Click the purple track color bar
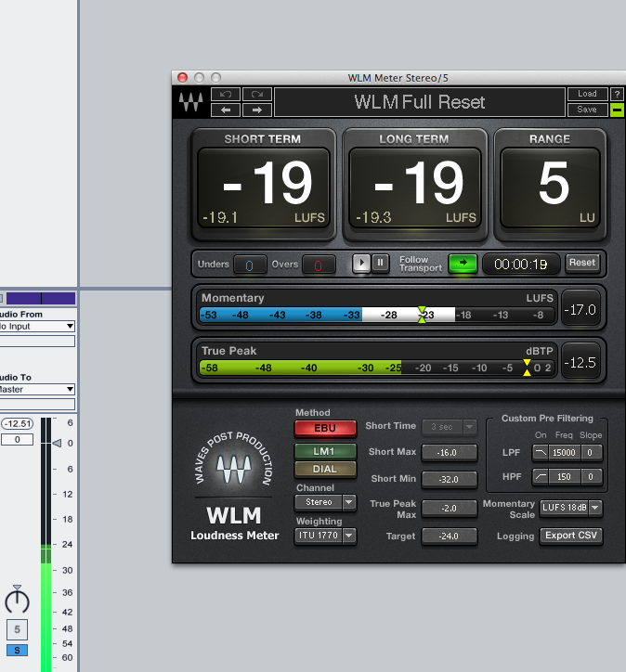The image size is (626, 672). pyautogui.click(x=41, y=298)
